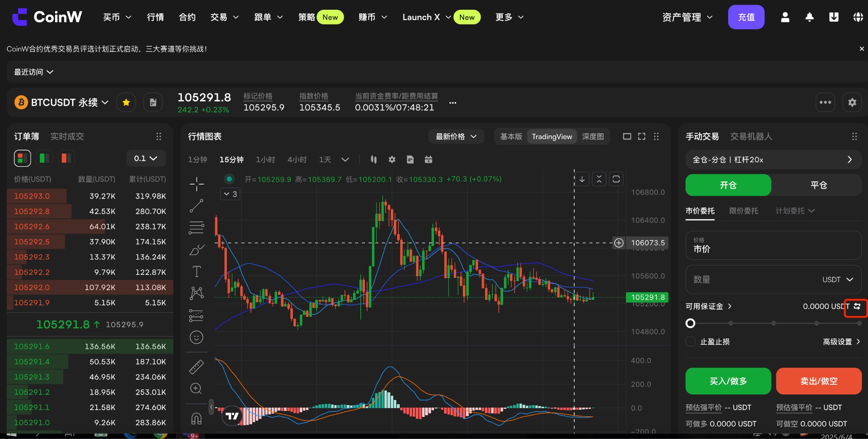This screenshot has height=439, width=868.
Task: Set position slider to the middle mark
Action: [773, 323]
